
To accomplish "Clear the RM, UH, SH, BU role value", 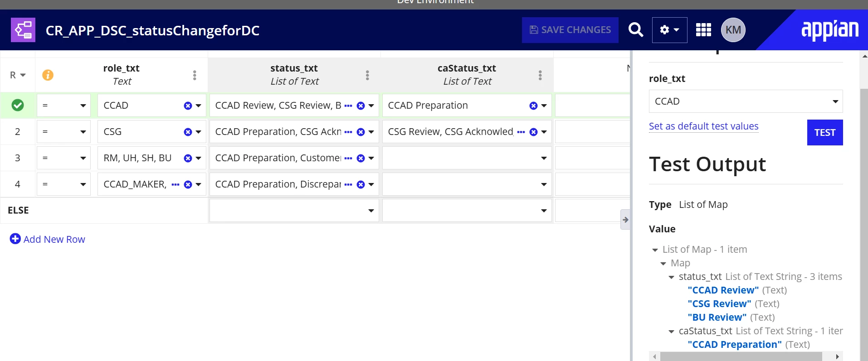I will tap(188, 158).
